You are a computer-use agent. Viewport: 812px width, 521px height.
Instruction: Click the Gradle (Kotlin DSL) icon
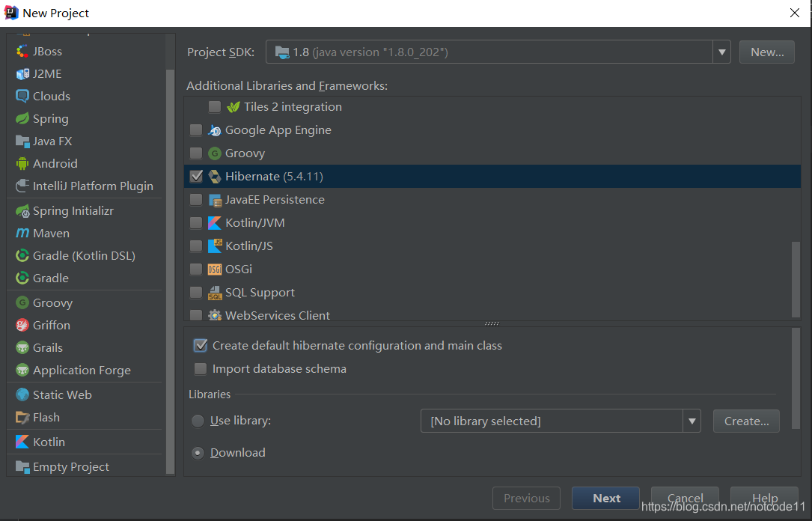click(x=22, y=256)
